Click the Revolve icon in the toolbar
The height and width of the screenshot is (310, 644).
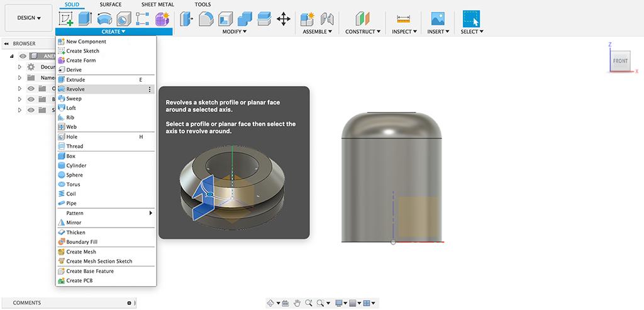point(104,19)
